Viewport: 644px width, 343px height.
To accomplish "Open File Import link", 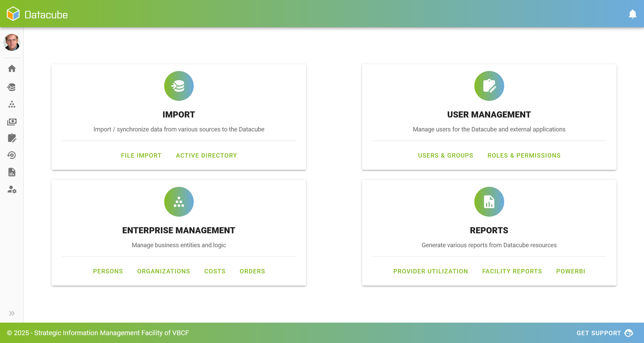I will (x=141, y=156).
